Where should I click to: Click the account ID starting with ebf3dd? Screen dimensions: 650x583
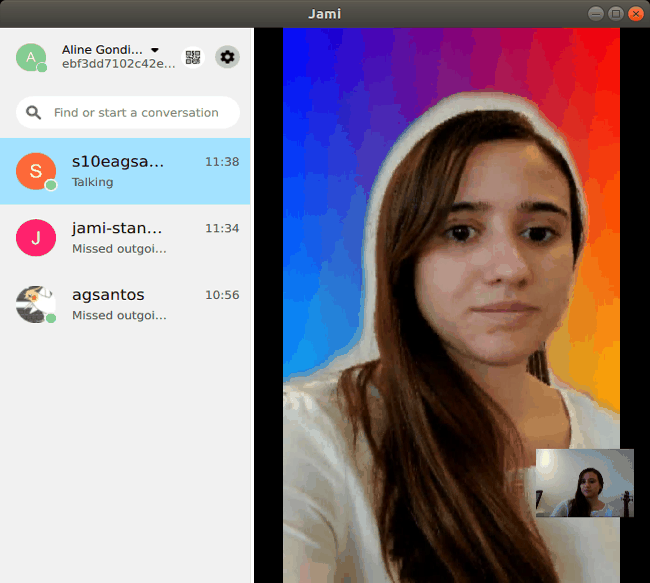pyautogui.click(x=118, y=63)
